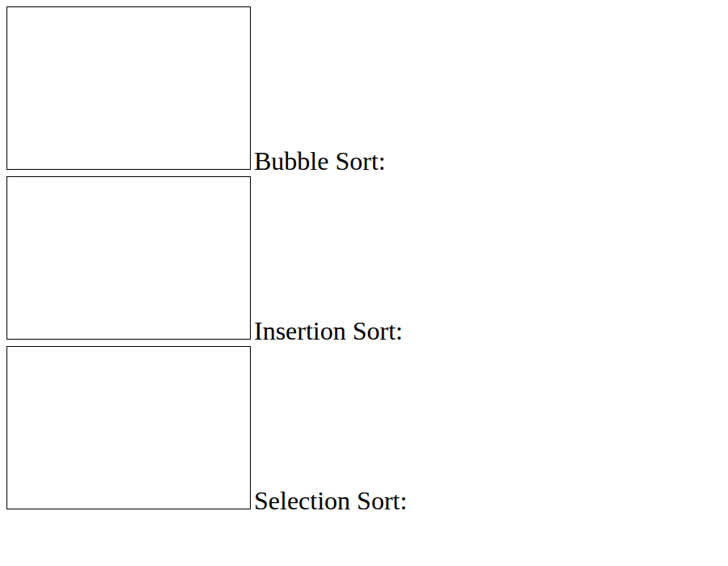Screen dimensions: 728x566
Task: Click the word "Bubble"
Action: [291, 162]
